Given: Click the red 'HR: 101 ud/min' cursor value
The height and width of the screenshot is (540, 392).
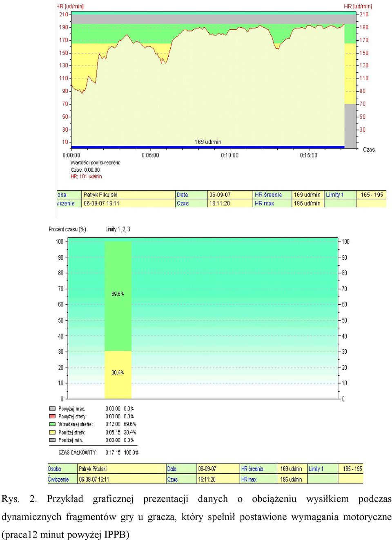Looking at the screenshot, I should pyautogui.click(x=86, y=177).
